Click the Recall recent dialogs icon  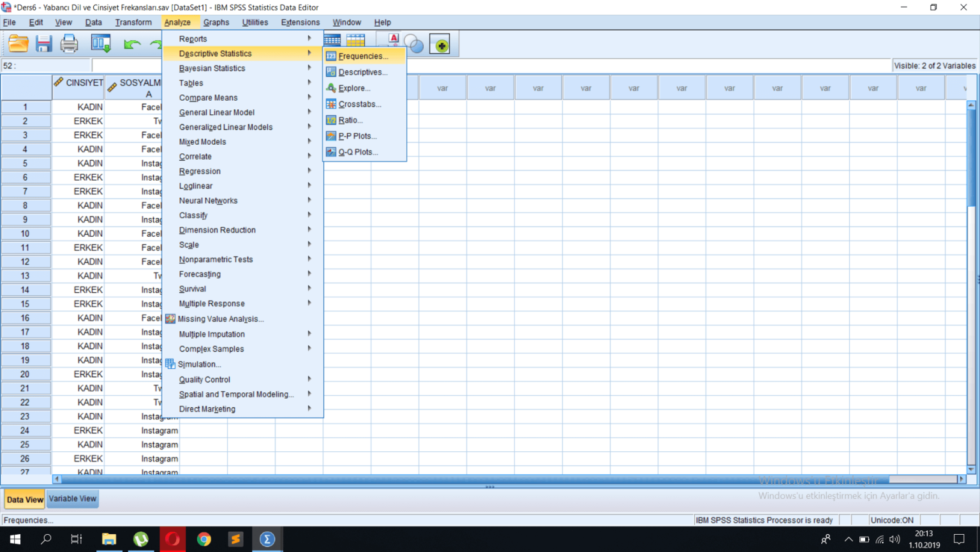tap(101, 44)
